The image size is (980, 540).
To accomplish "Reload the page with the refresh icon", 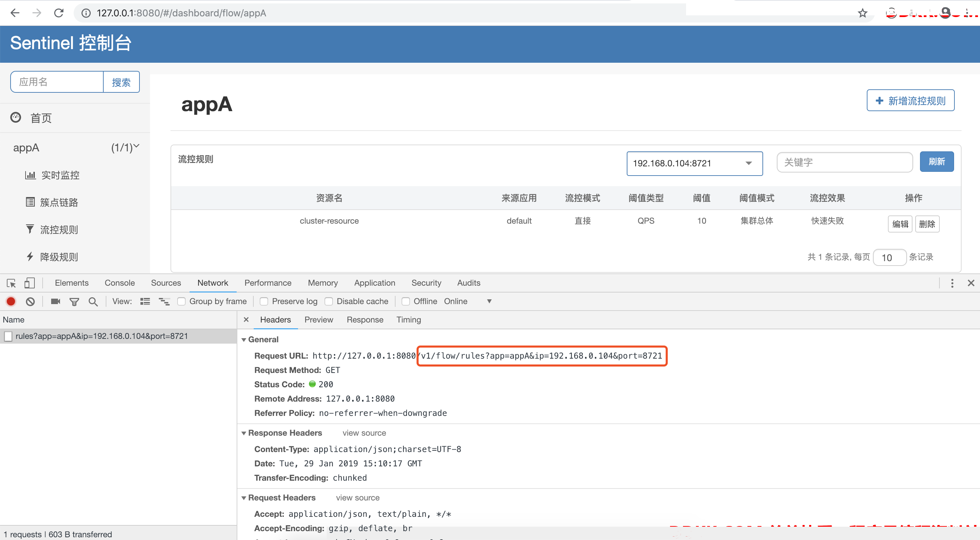I will (x=59, y=13).
